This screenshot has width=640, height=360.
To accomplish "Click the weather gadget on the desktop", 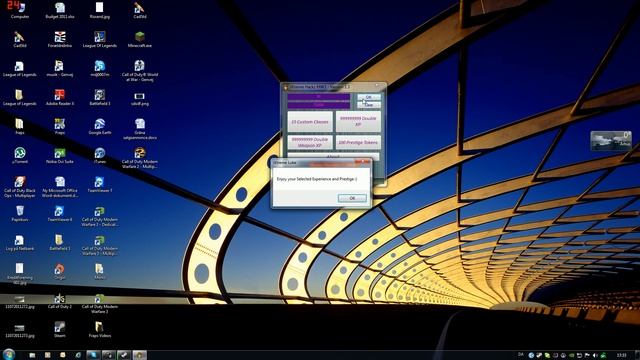I will (611, 140).
